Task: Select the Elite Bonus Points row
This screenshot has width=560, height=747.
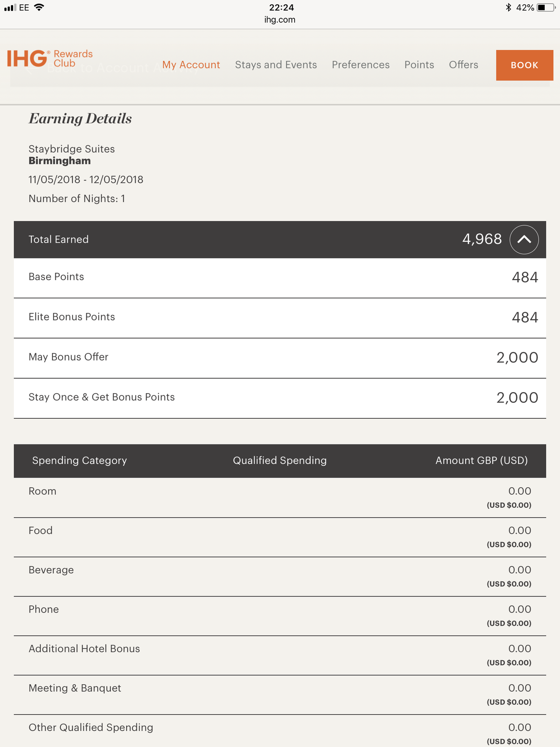Action: click(280, 317)
